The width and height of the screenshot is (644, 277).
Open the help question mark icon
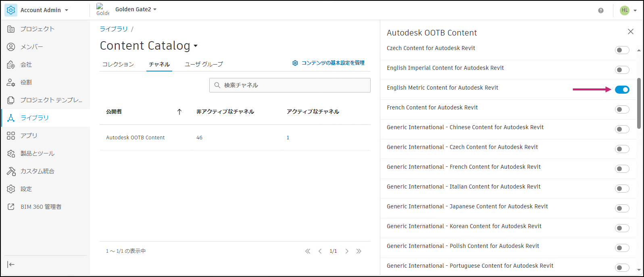pyautogui.click(x=601, y=10)
